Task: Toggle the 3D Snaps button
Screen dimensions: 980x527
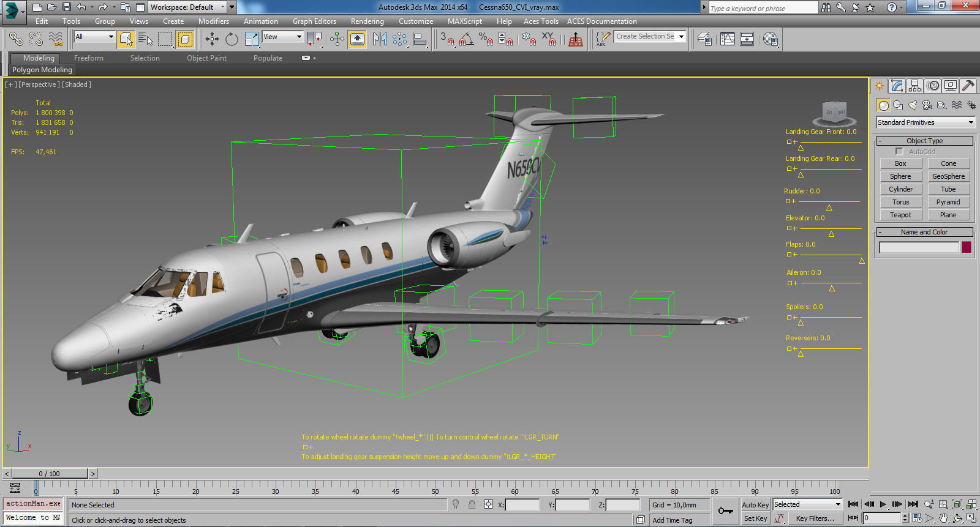Action: tap(447, 39)
